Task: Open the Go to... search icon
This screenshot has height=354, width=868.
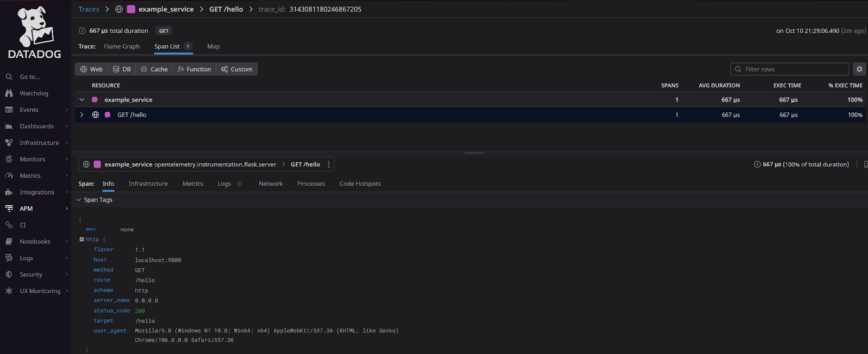Action: tap(9, 77)
